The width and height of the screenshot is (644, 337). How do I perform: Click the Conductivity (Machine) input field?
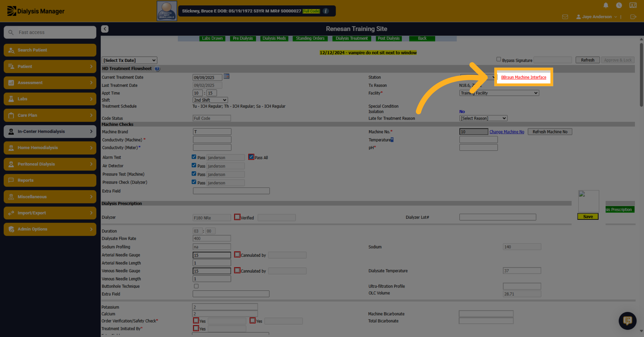212,140
